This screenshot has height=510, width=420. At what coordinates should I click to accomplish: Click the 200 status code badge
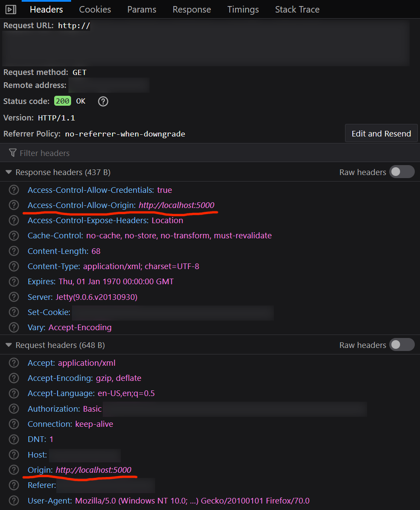(62, 101)
